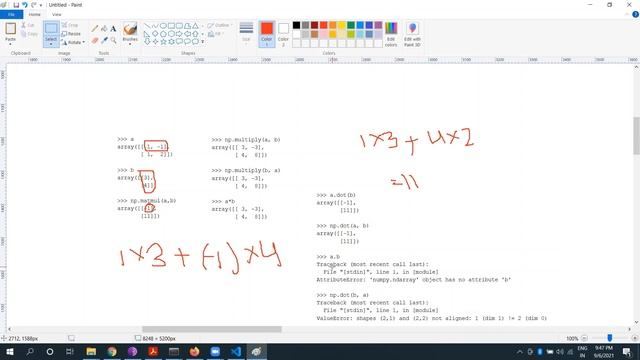
Task: Select the Eraser tool
Action: pos(95,40)
